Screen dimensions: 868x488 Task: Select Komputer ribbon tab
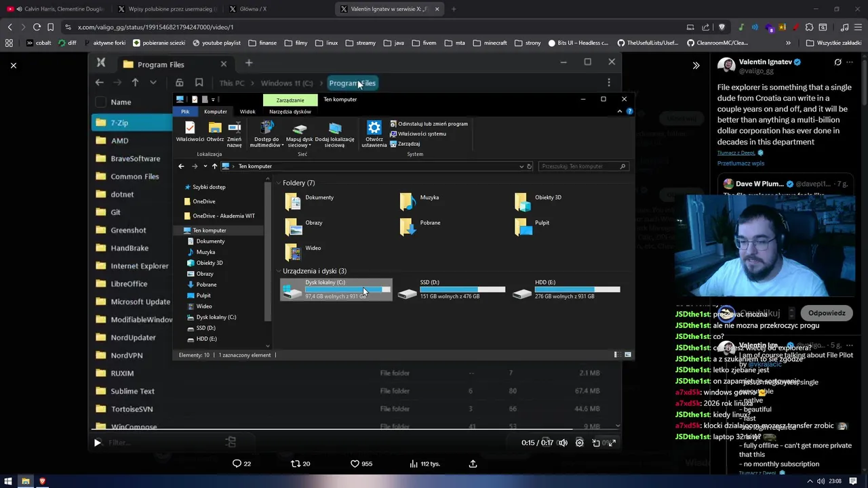coord(216,112)
